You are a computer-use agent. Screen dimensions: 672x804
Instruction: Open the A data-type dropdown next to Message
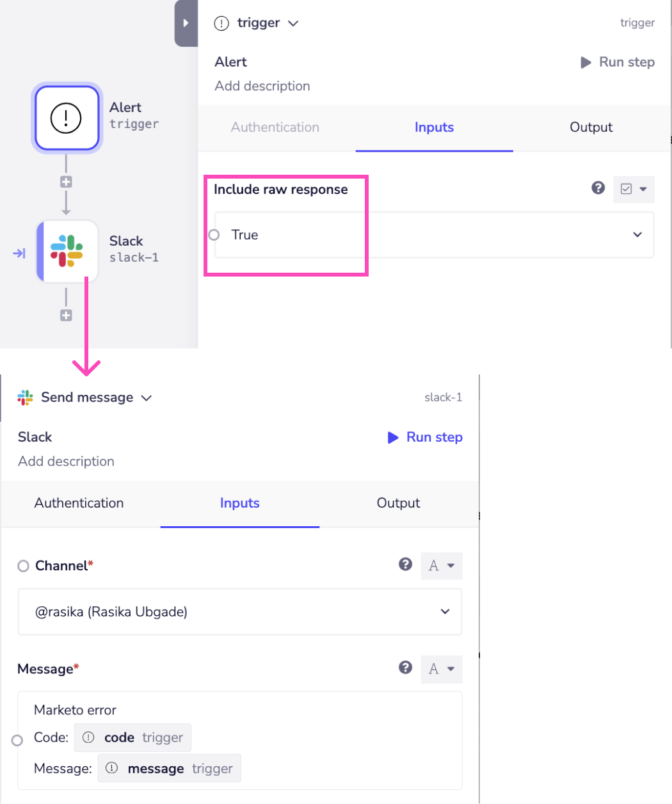click(442, 668)
